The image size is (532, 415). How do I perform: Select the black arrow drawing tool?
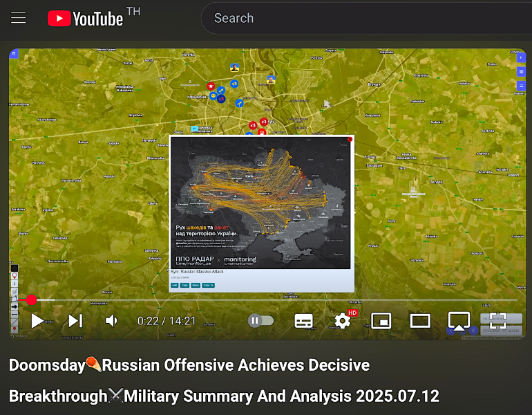(15, 306)
